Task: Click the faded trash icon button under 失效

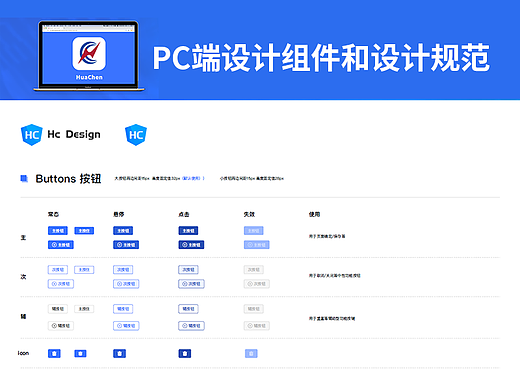Action: coord(251,353)
